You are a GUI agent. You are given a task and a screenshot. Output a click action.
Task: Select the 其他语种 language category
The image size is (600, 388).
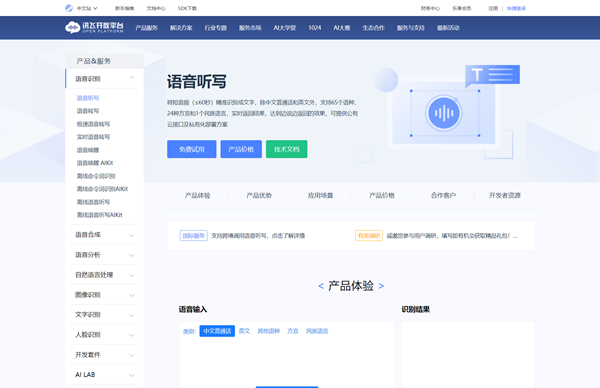point(269,331)
